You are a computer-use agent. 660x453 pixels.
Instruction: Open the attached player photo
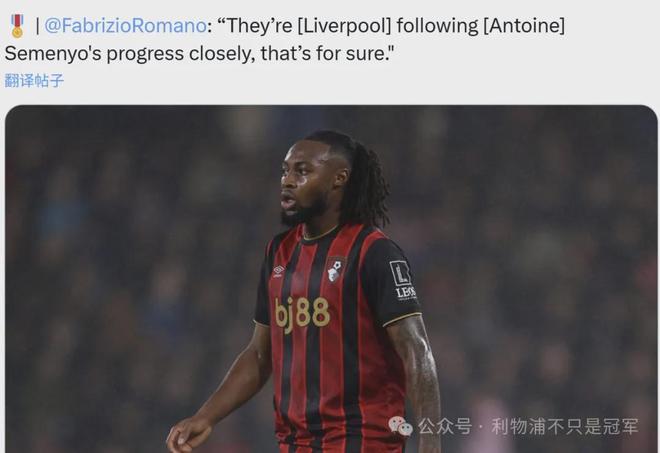pyautogui.click(x=331, y=279)
